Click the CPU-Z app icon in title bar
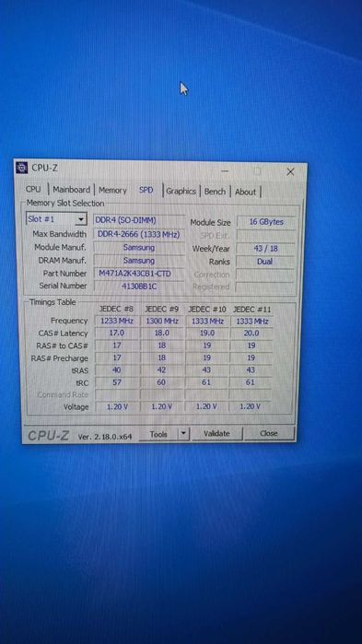 pyautogui.click(x=21, y=168)
